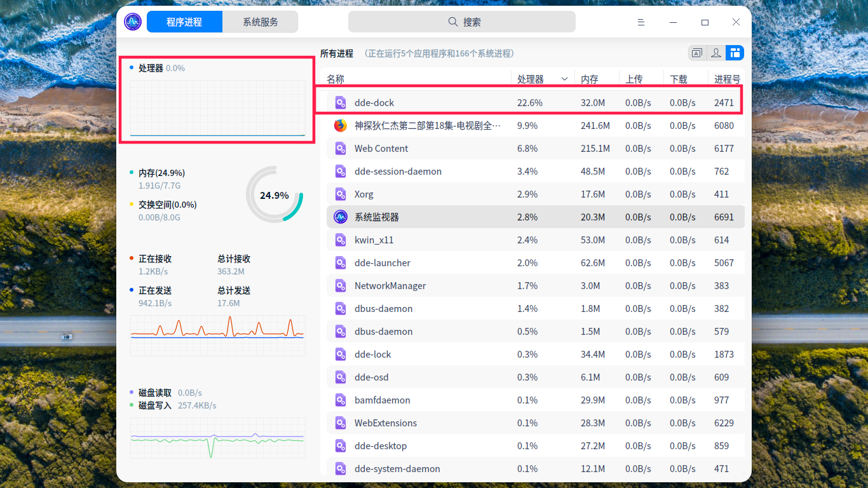Switch to the applications-only view icon
The image size is (868, 488).
click(x=696, y=53)
